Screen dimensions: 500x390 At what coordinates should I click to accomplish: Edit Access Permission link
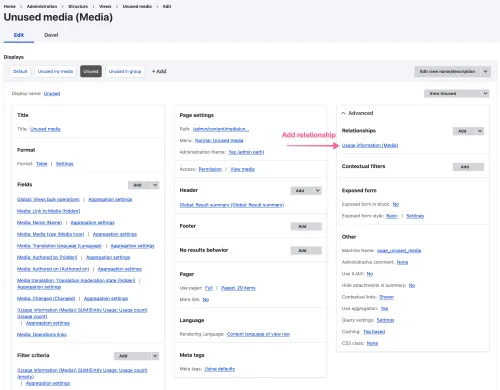coord(210,169)
